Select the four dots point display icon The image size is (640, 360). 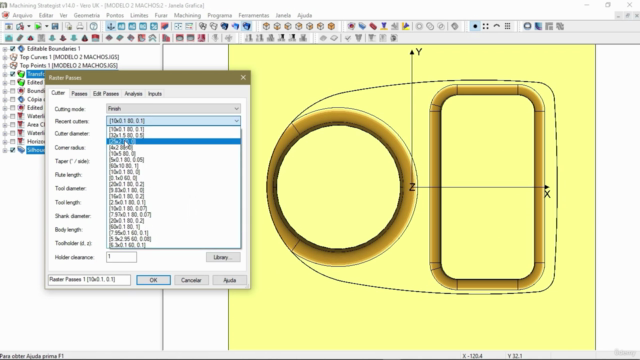(486, 27)
